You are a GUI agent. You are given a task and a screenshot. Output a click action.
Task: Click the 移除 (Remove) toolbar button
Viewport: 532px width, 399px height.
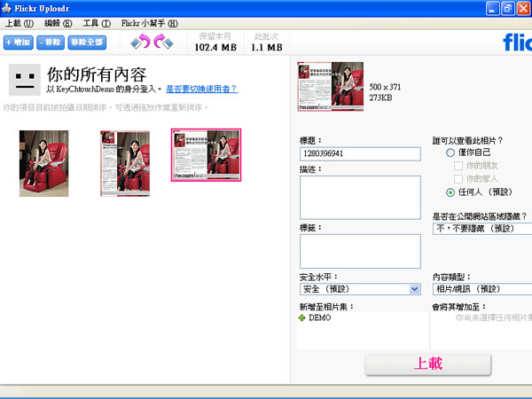tap(50, 42)
